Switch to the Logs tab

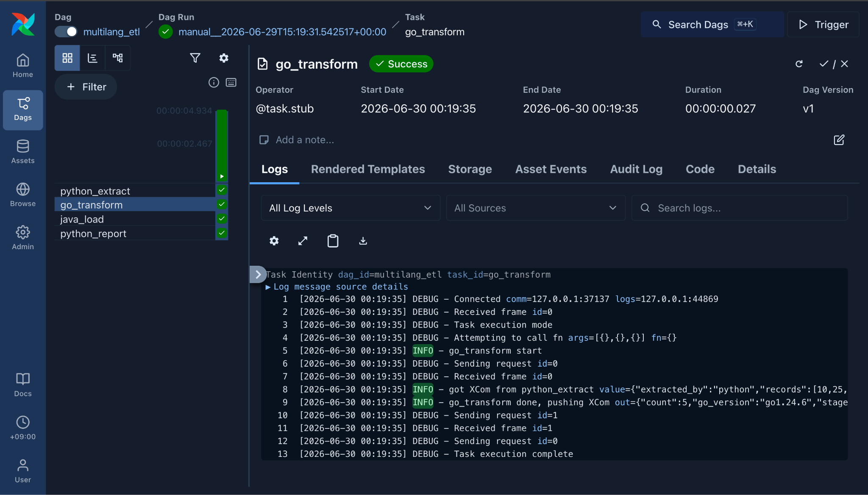tap(275, 169)
